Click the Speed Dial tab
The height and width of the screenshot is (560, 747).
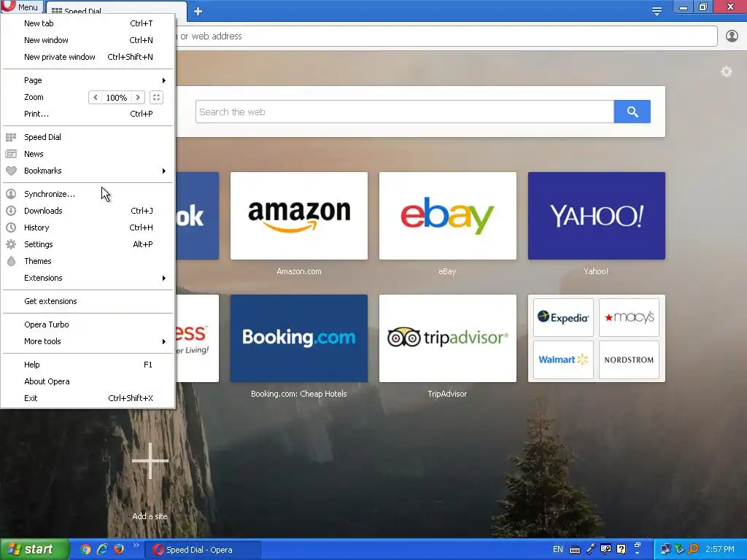(x=115, y=10)
